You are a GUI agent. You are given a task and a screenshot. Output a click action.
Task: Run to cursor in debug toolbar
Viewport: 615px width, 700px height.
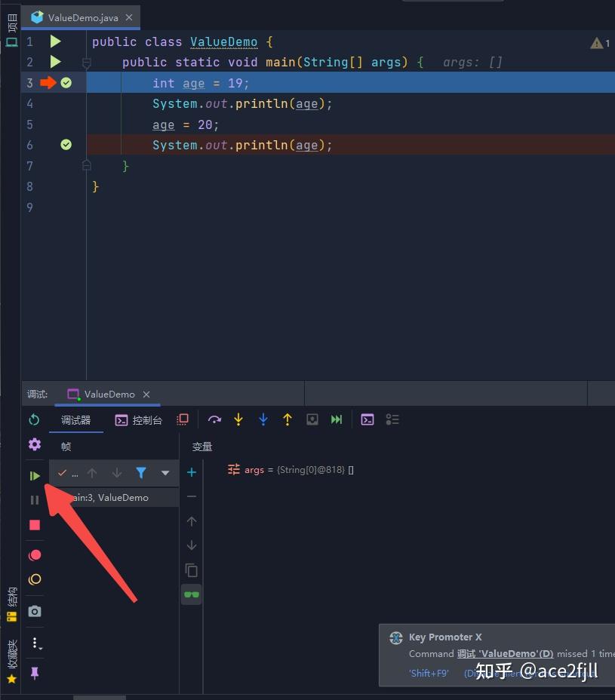pos(337,419)
